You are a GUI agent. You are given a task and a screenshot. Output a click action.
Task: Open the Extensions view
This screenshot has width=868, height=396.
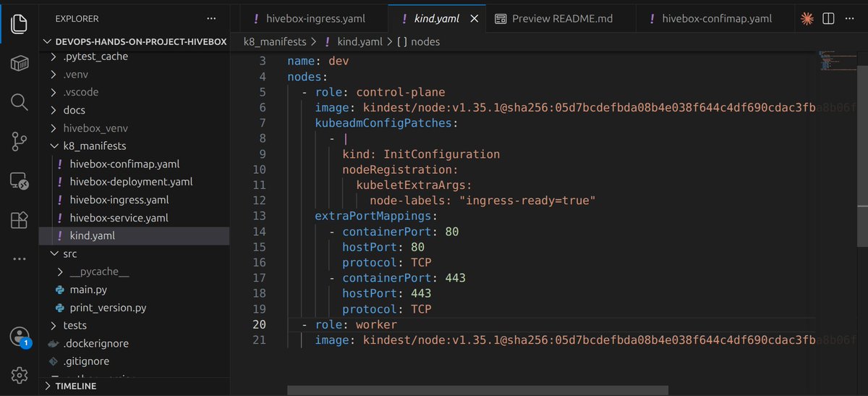[x=20, y=219]
